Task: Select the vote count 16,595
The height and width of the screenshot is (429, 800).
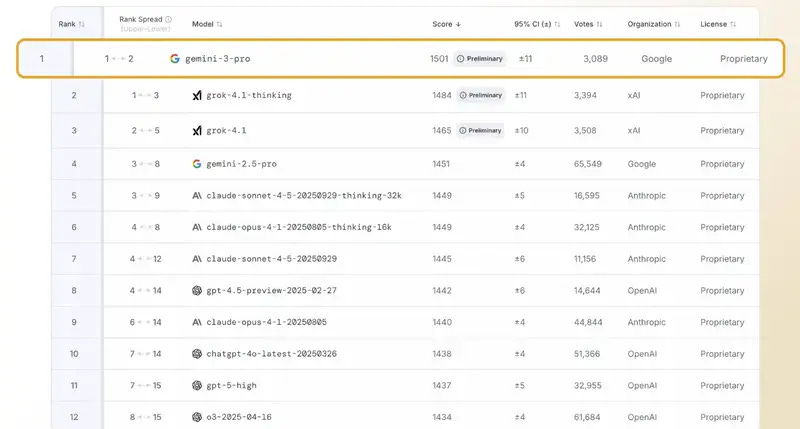Action: click(x=587, y=195)
